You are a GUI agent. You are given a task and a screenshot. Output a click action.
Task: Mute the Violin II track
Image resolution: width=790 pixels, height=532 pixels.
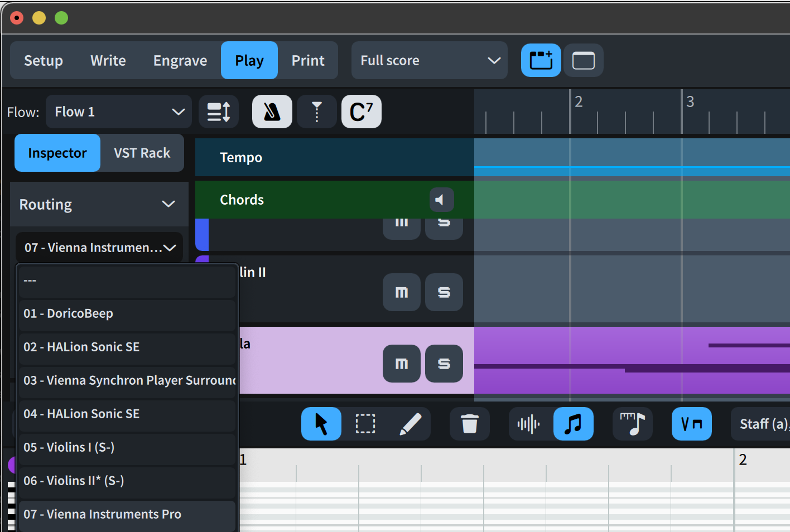402,292
